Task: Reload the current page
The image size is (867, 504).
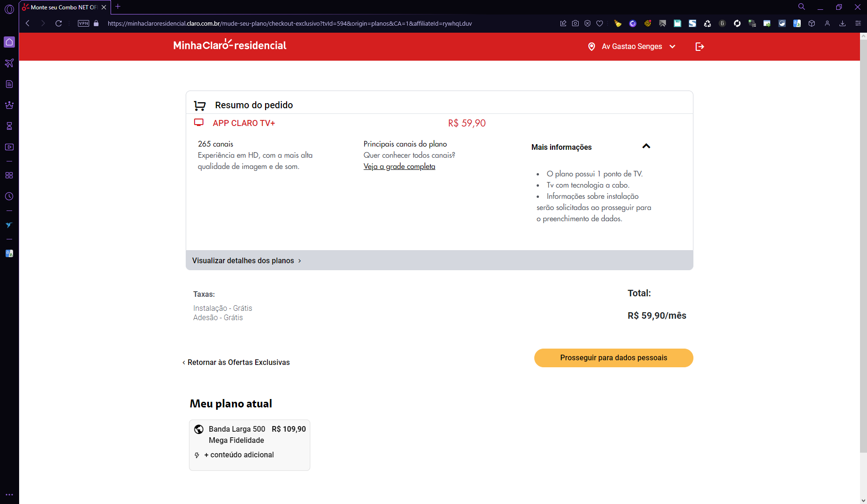Action: click(59, 23)
